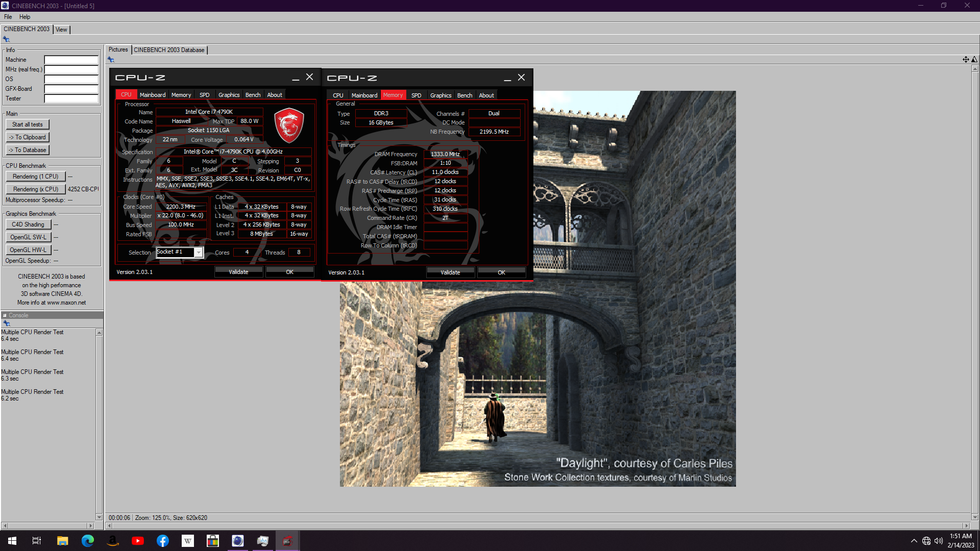Screen dimensions: 980x551
Task: Close the right CPU-Z Memory window
Action: [x=521, y=78]
